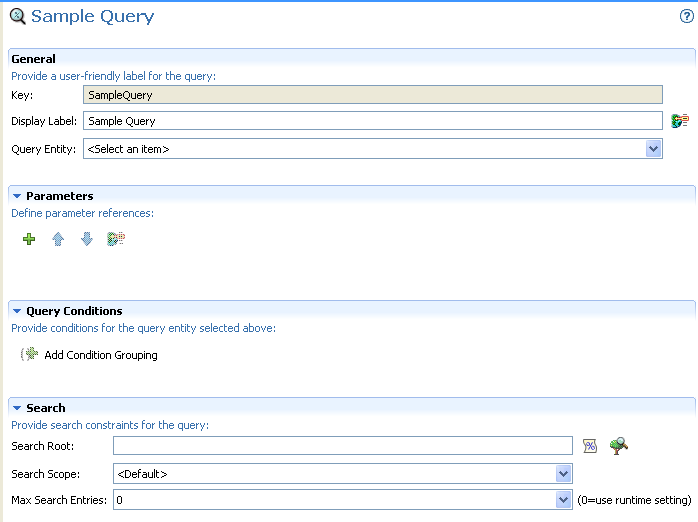This screenshot has width=698, height=522.
Task: Open the Max Search Entries dropdown
Action: [563, 499]
